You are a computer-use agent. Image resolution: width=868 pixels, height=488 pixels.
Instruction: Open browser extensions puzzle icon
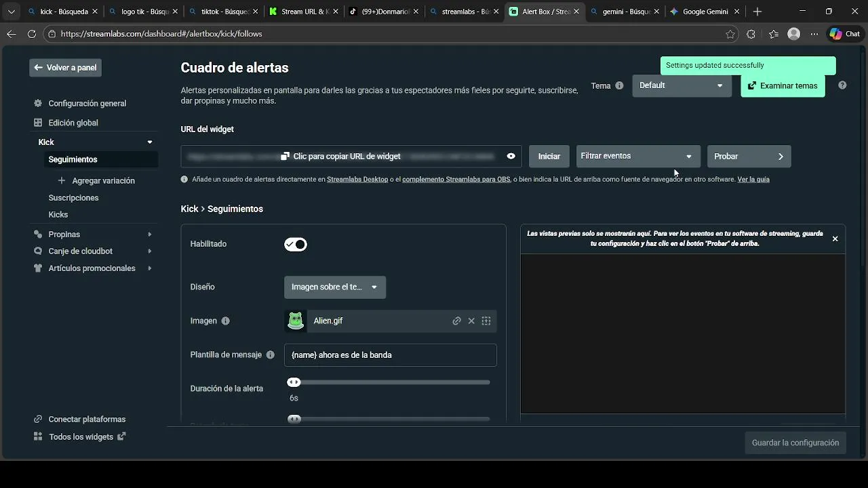[x=751, y=34]
